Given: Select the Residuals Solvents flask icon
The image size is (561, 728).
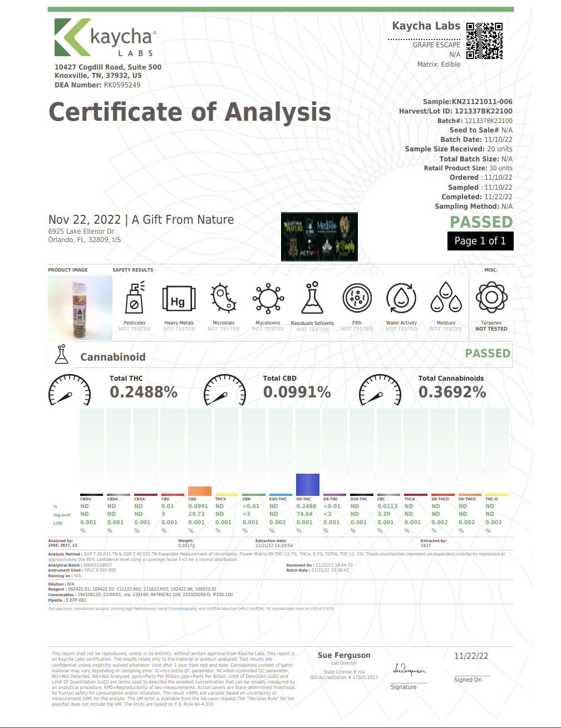Looking at the screenshot, I should [312, 298].
